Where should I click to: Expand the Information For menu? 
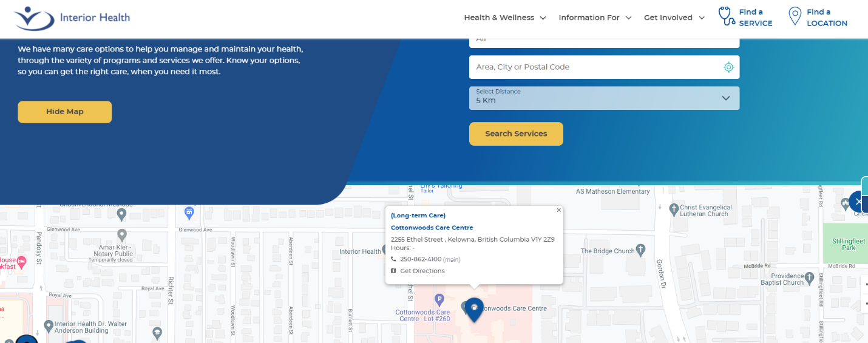(595, 18)
